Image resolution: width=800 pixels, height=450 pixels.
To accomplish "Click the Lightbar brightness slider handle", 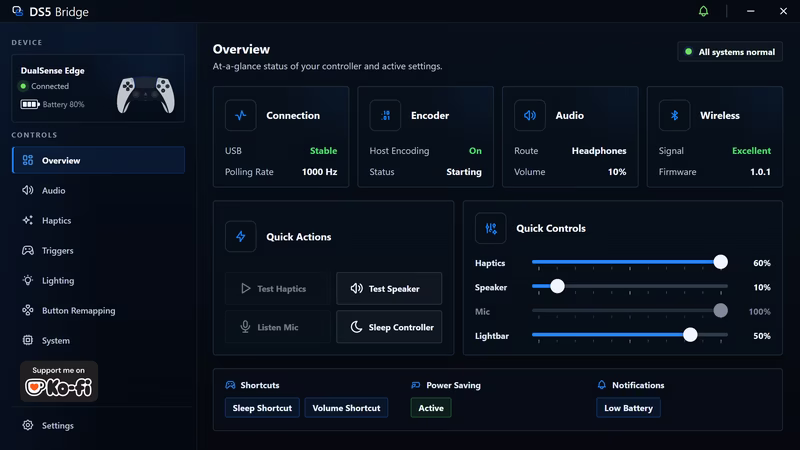I will coord(690,335).
